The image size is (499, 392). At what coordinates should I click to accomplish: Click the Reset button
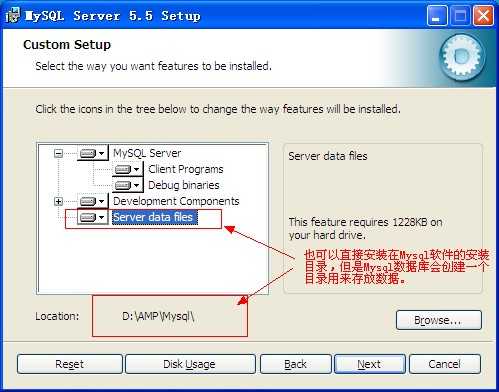point(70,364)
